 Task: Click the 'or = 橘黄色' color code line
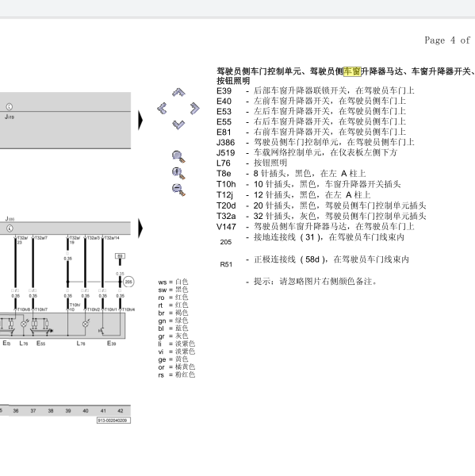point(177,367)
